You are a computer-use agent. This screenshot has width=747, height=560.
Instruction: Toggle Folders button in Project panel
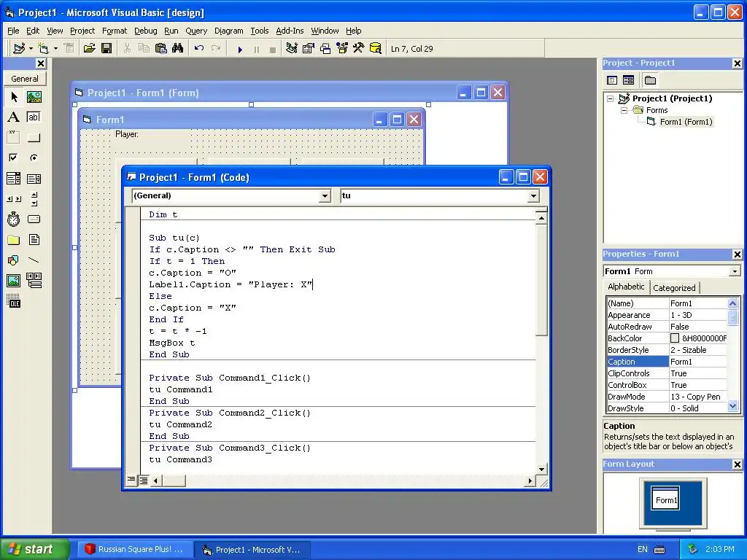tap(650, 80)
